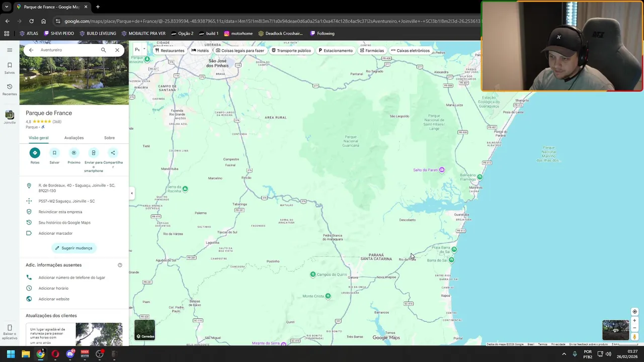This screenshot has width=644, height=362.
Task: Switch to the Sobre tab
Action: 109,138
